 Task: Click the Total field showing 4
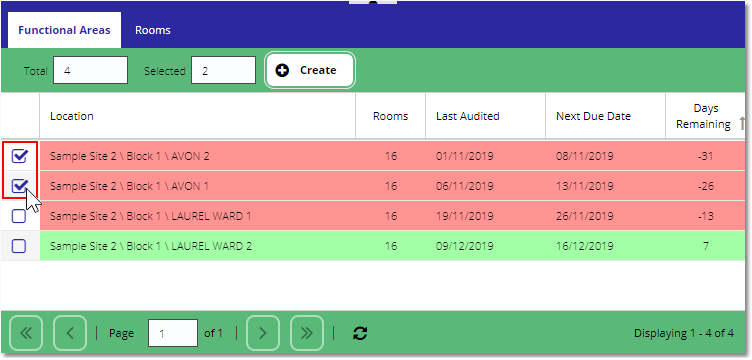click(x=90, y=70)
